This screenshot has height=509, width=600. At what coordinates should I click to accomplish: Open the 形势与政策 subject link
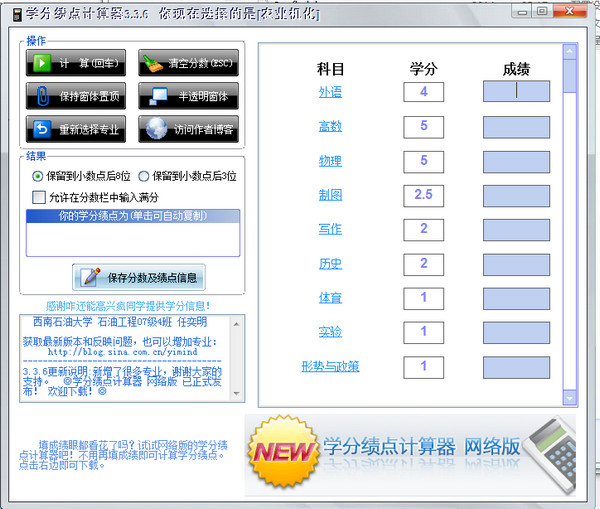pos(330,367)
